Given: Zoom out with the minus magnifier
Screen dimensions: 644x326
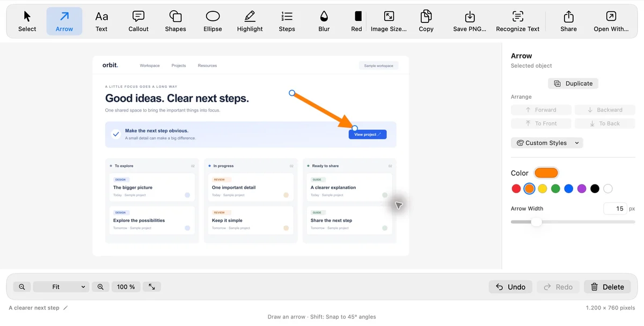Looking at the screenshot, I should tap(22, 287).
